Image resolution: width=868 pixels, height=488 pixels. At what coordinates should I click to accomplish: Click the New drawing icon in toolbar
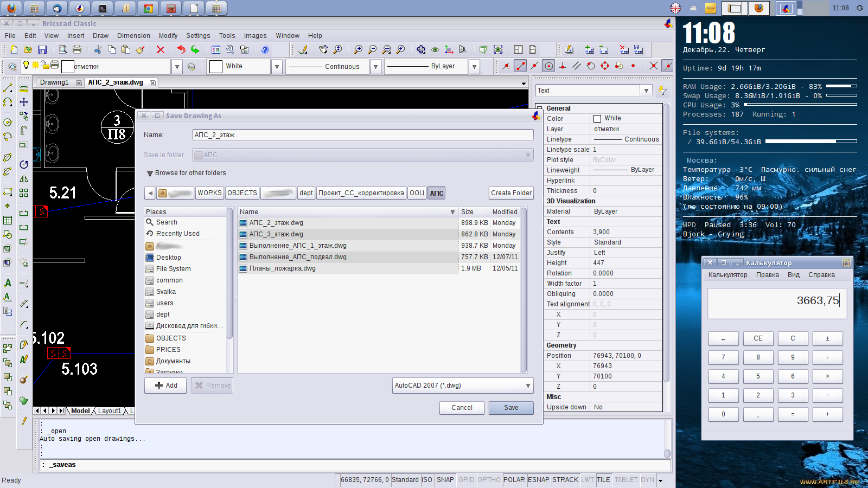tap(14, 49)
